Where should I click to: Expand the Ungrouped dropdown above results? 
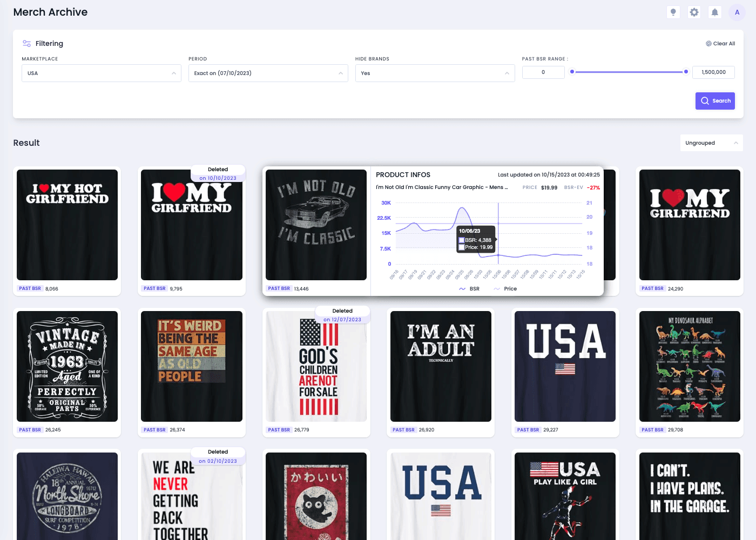pyautogui.click(x=711, y=143)
